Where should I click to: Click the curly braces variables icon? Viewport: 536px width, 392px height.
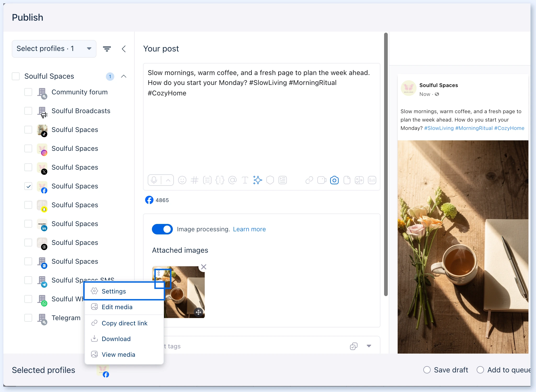[x=220, y=180]
